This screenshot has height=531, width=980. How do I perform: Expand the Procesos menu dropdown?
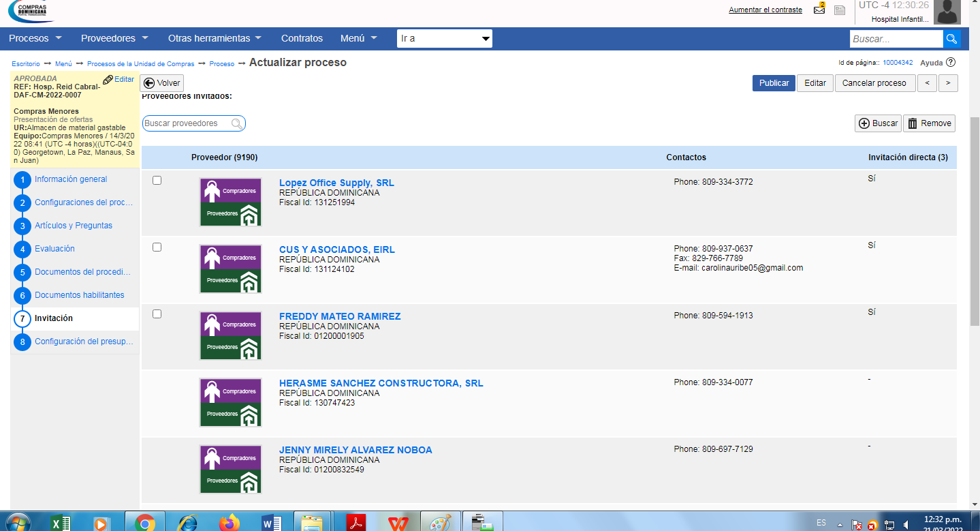point(35,39)
